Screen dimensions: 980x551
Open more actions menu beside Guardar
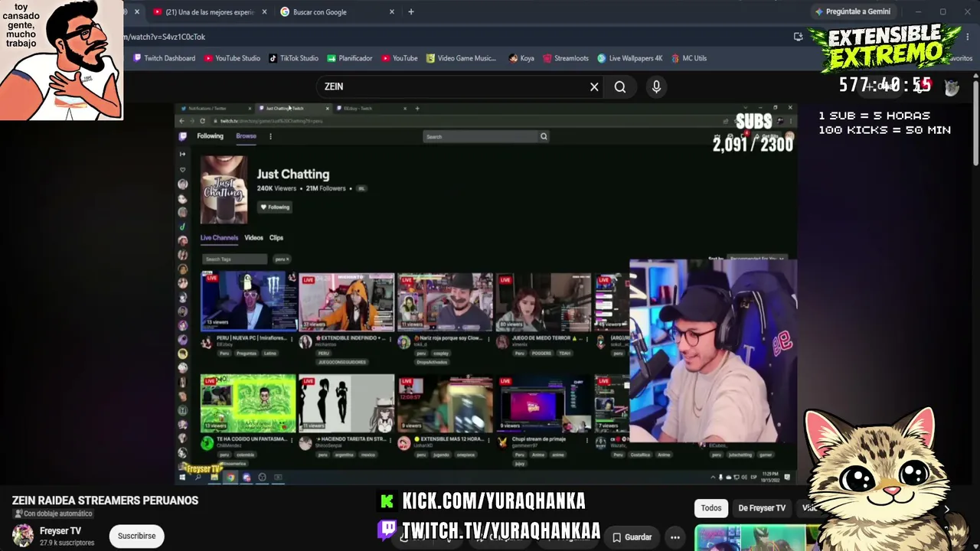coord(675,537)
